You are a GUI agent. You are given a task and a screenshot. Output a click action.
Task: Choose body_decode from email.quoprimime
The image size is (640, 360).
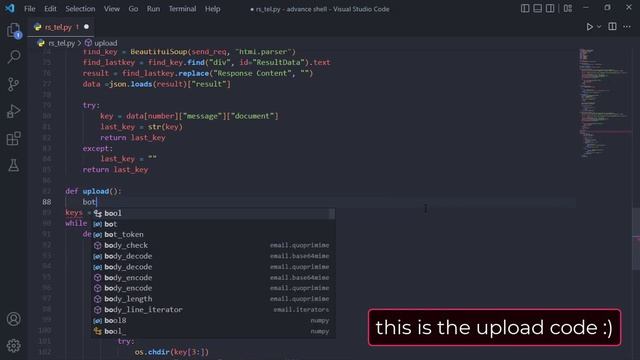point(212,267)
